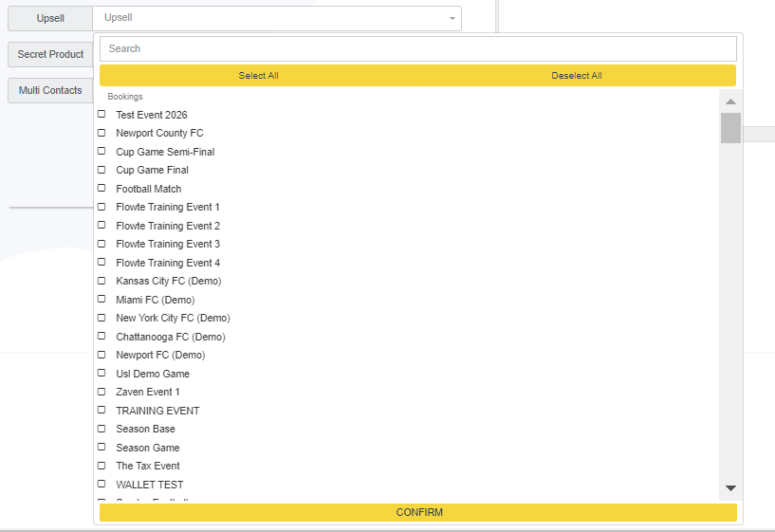
Task: Click the 'Flowte Training Event 4' label
Action: pos(168,263)
